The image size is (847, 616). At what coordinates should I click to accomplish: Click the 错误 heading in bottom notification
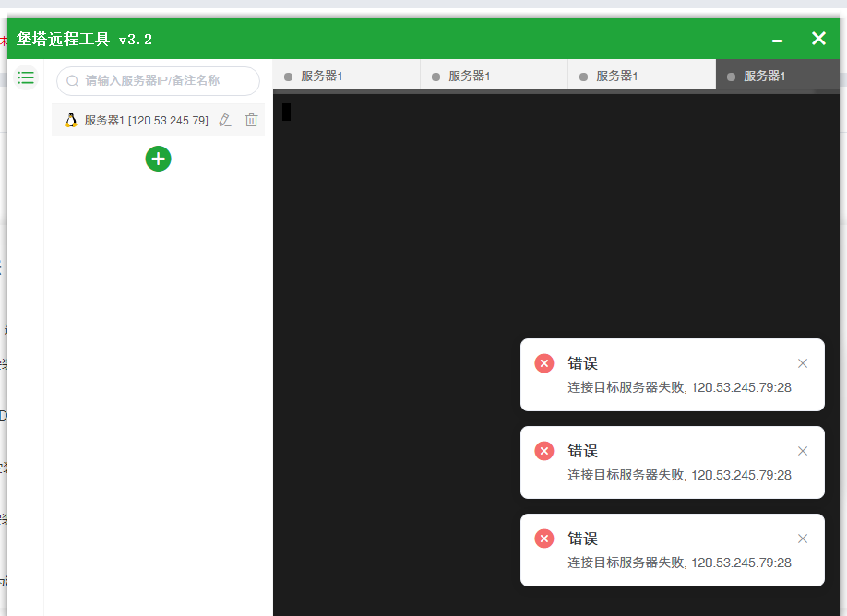point(582,539)
